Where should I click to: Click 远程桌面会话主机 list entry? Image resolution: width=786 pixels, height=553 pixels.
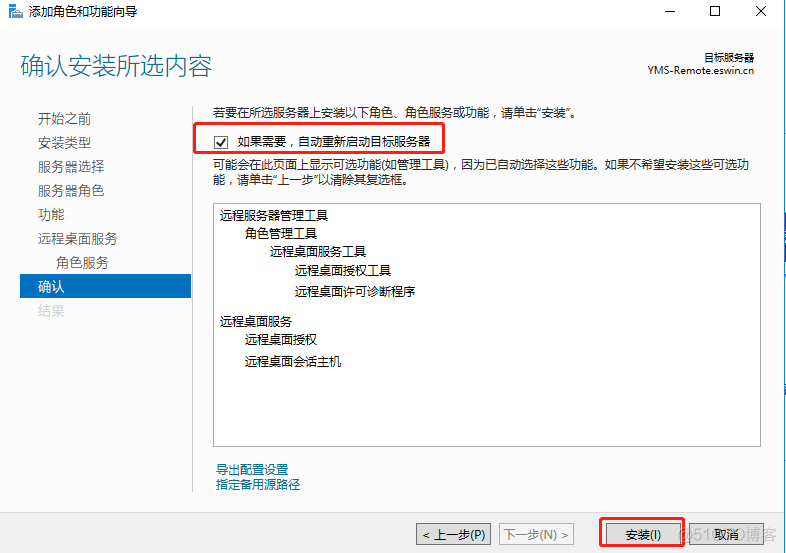tap(293, 361)
